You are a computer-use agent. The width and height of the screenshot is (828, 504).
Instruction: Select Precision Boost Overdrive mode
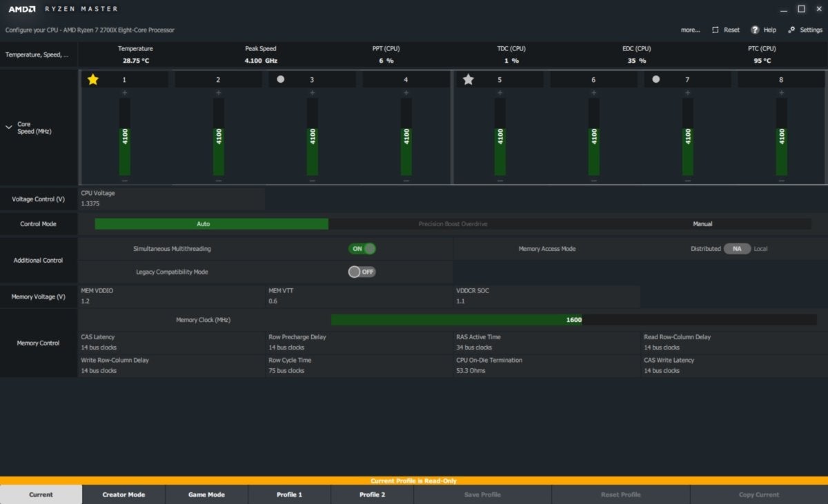tap(453, 224)
